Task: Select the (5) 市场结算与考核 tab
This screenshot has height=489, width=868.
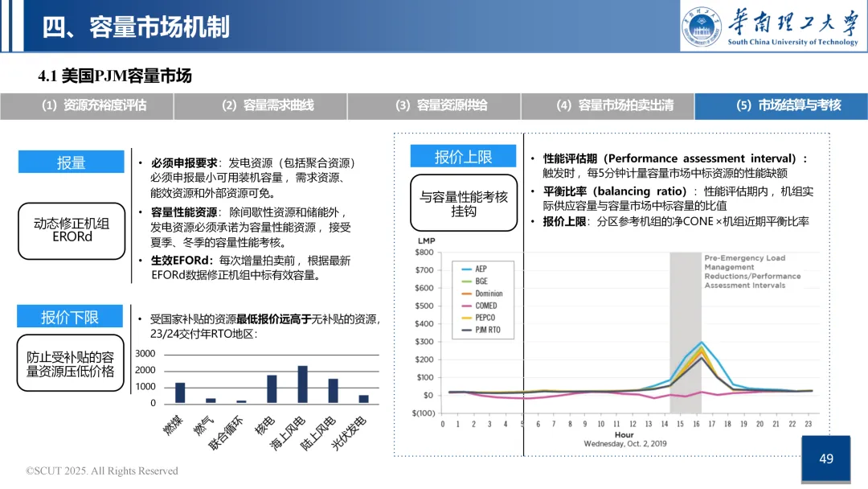Action: (x=781, y=106)
